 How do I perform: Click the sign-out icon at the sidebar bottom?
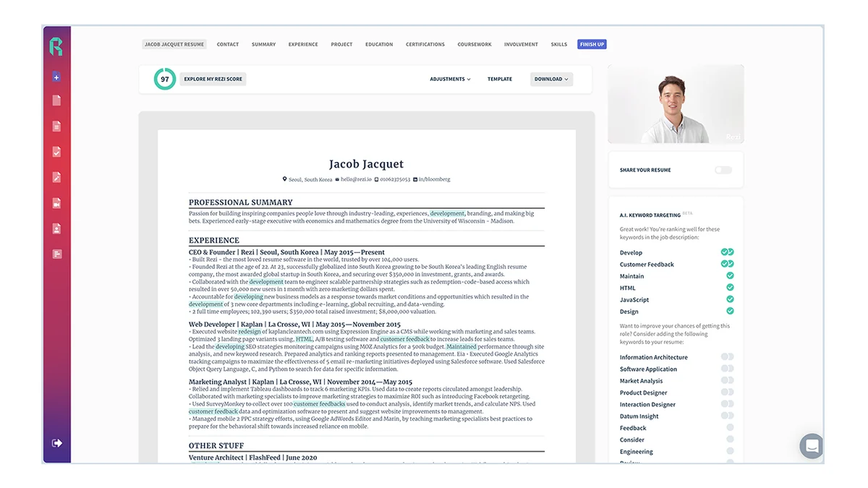pyautogui.click(x=56, y=442)
